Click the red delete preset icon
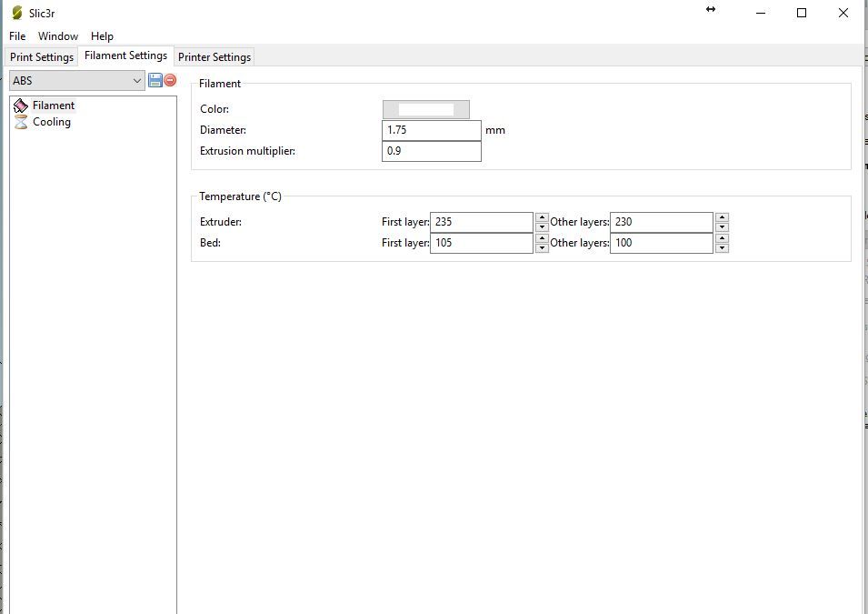This screenshot has height=614, width=868. pyautogui.click(x=170, y=80)
